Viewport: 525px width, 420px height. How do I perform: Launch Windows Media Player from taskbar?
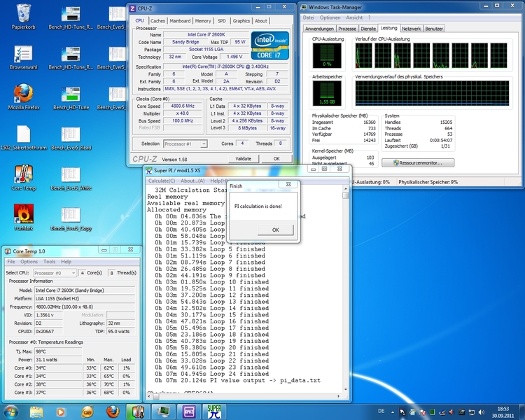61,412
